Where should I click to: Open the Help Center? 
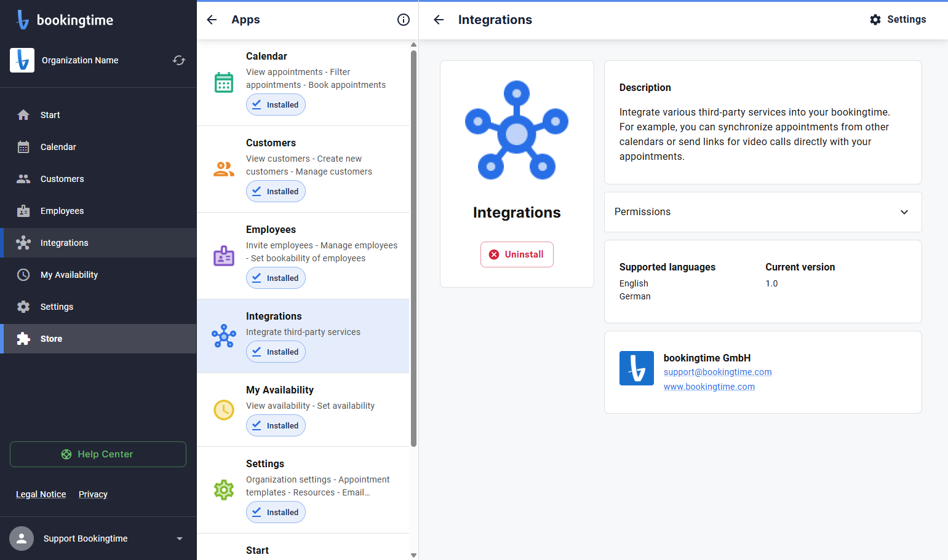[98, 454]
